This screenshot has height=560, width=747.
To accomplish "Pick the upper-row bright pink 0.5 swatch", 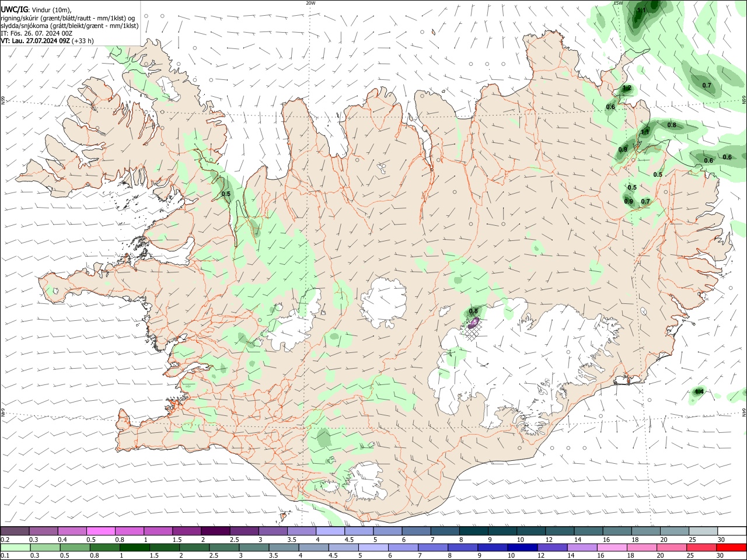I will point(100,531).
